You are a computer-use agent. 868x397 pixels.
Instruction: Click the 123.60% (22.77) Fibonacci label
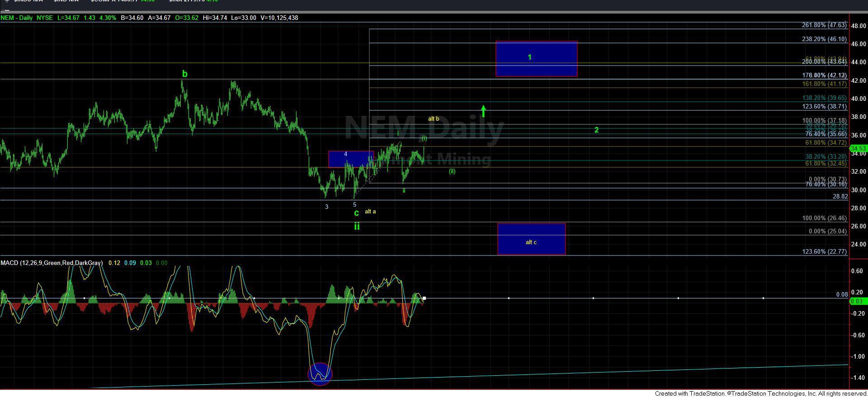[824, 252]
